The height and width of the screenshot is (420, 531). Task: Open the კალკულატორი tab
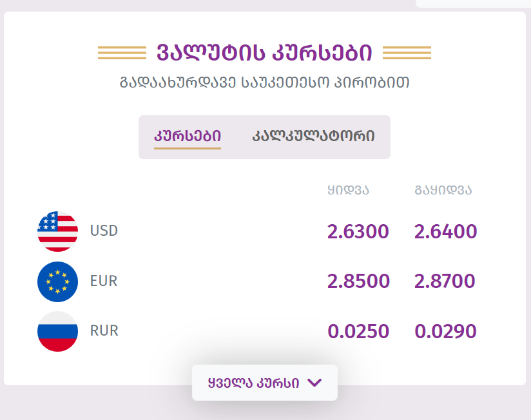pyautogui.click(x=313, y=137)
